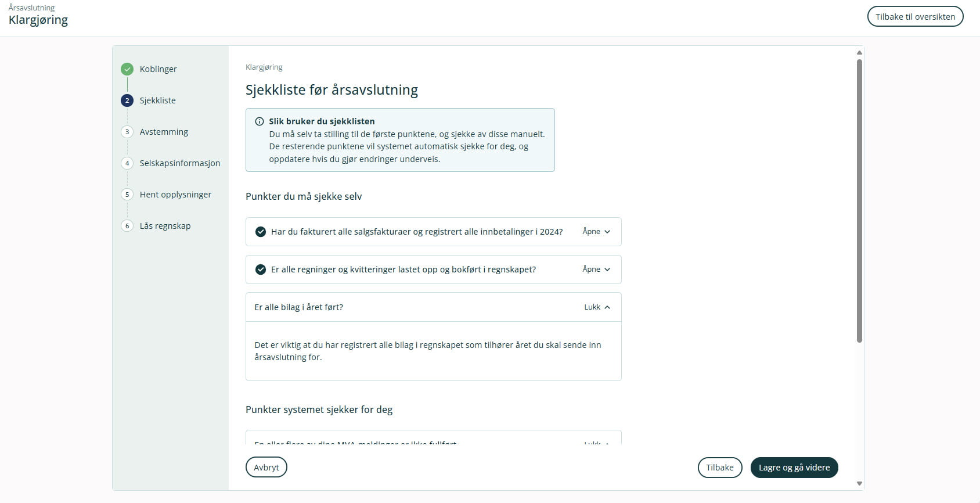Click the vertical scrollbar thumb
The image size is (980, 503).
tap(859, 200)
